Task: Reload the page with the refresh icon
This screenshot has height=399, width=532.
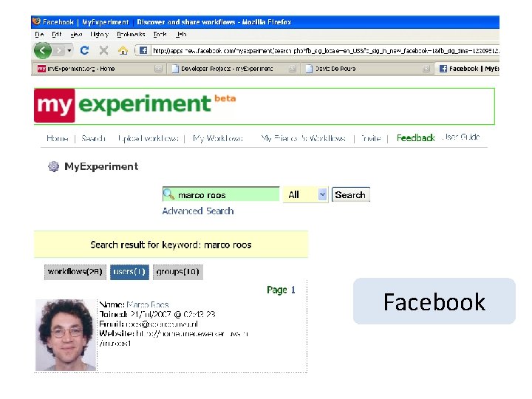Action: (84, 50)
